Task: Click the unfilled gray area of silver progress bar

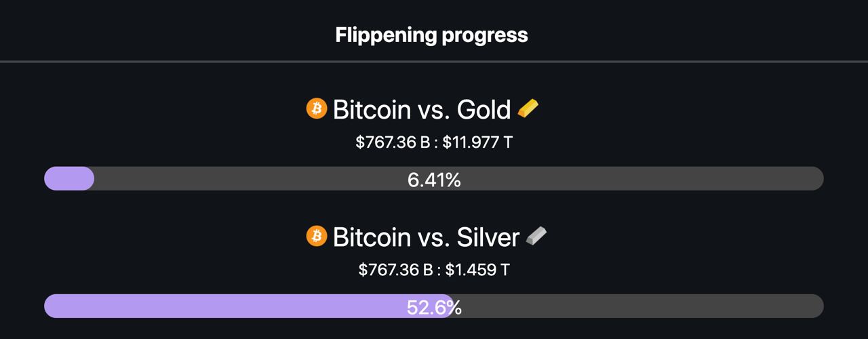Action: (x=639, y=306)
